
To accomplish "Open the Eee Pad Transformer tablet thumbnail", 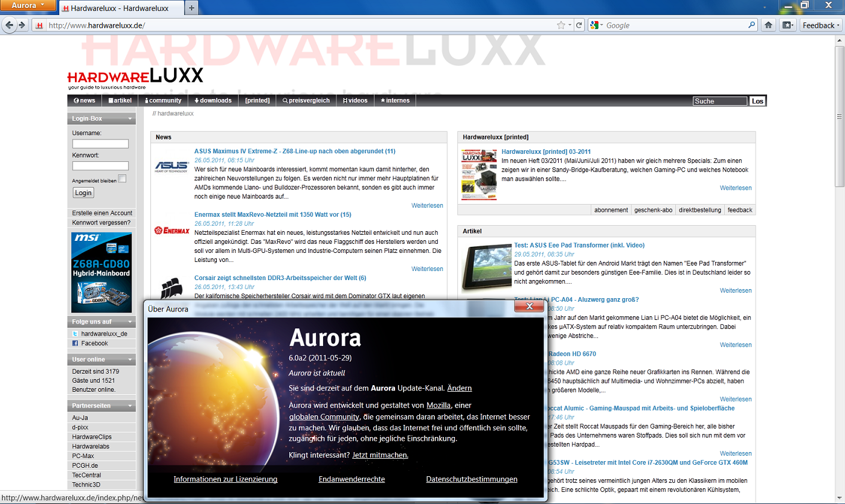I will tap(486, 267).
